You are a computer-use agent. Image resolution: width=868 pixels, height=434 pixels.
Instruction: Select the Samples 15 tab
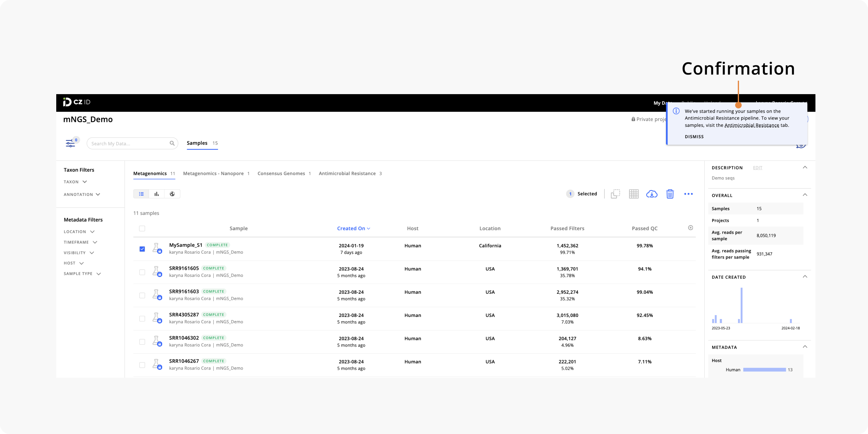pyautogui.click(x=202, y=143)
